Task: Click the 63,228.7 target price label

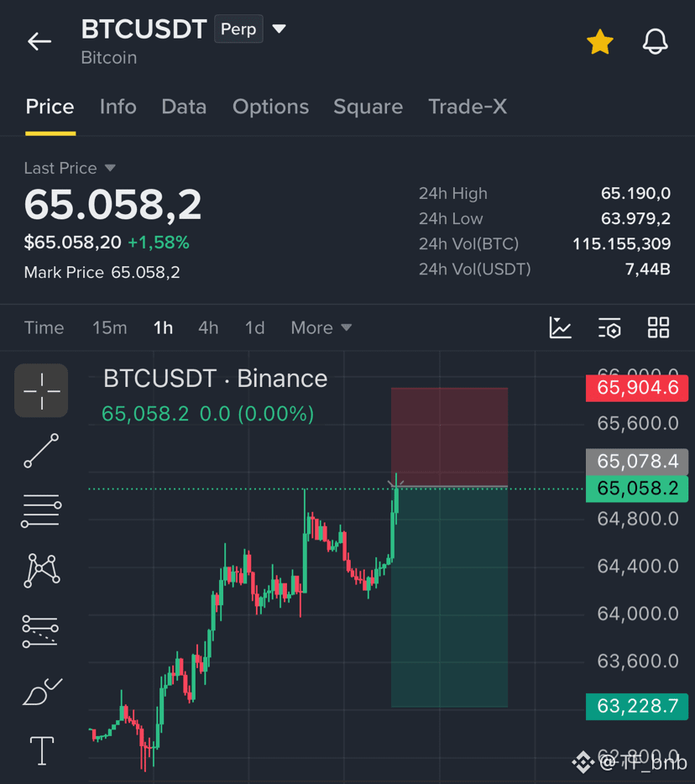Action: 637,706
